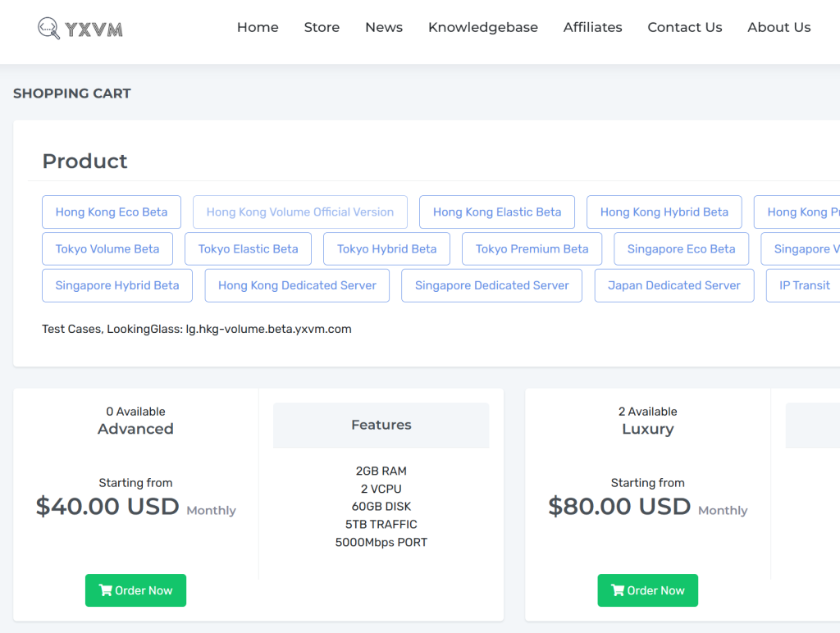Click the $80.00 USD price
The image size is (840, 633).
click(619, 506)
